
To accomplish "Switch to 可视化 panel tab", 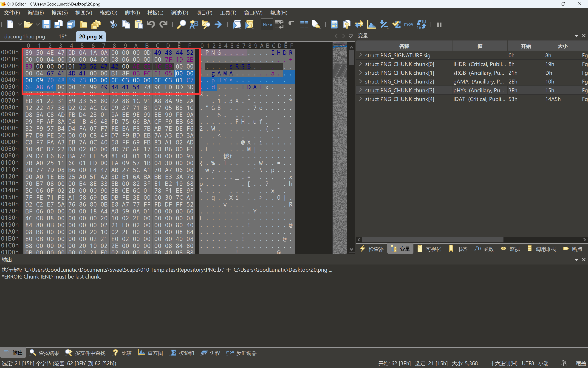I will click(x=429, y=249).
